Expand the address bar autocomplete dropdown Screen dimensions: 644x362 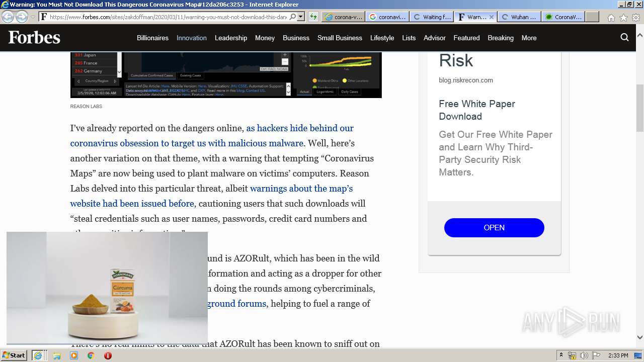(300, 17)
